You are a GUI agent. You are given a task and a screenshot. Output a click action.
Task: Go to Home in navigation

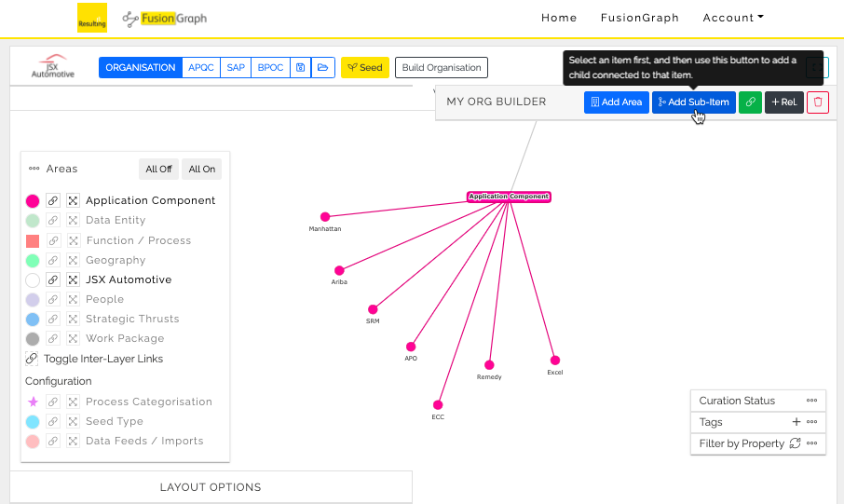(559, 18)
